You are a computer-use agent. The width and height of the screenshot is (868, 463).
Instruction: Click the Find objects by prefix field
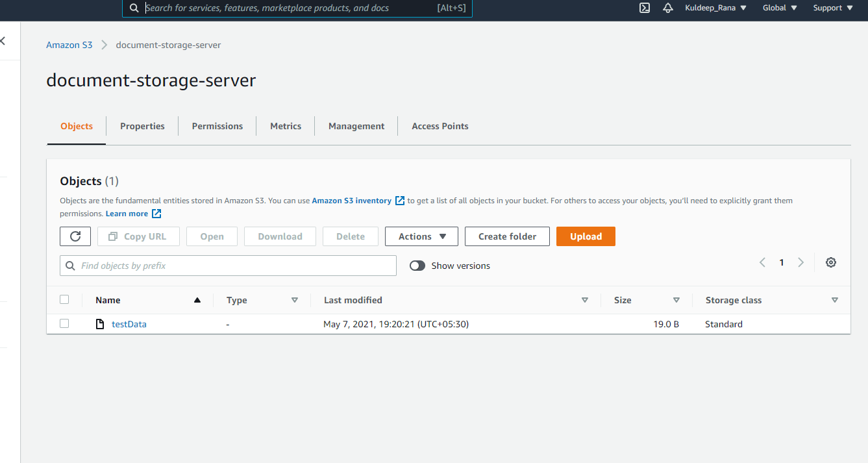[x=228, y=266]
